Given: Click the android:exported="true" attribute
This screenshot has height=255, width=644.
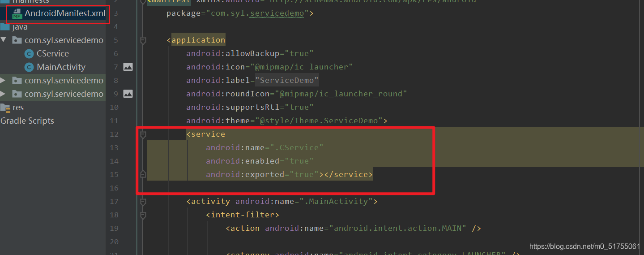Looking at the screenshot, I should pyautogui.click(x=262, y=174).
